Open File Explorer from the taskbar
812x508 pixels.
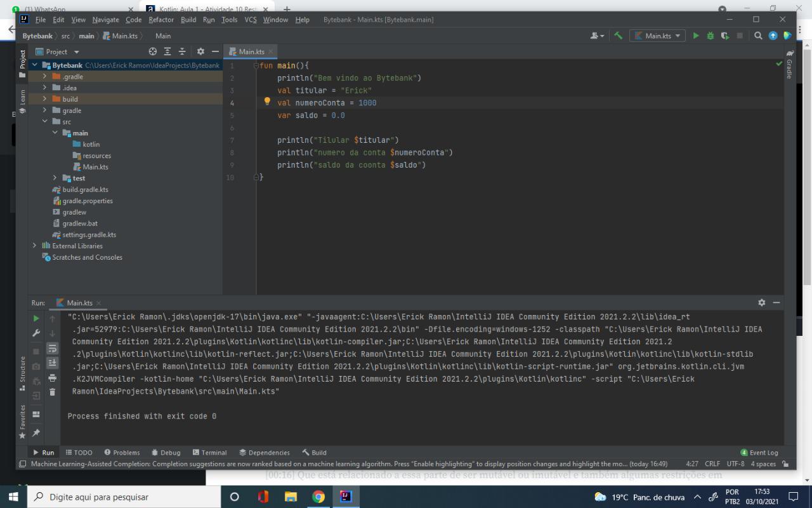(x=291, y=497)
